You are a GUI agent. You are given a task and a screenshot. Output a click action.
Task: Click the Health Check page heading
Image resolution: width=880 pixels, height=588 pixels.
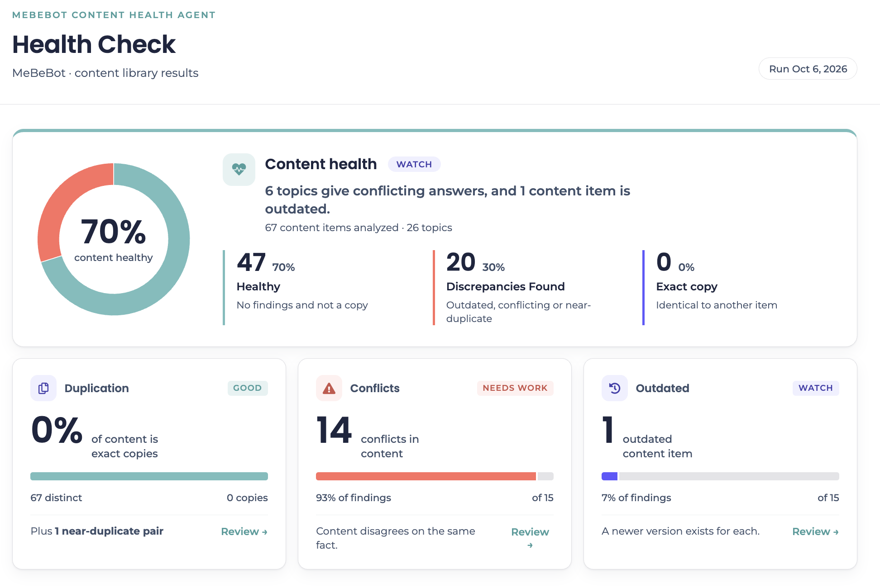[x=94, y=44]
